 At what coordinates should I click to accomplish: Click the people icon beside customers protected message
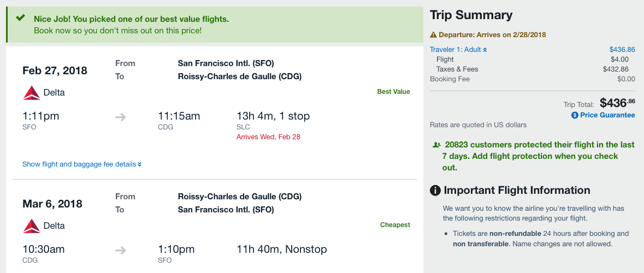436,145
